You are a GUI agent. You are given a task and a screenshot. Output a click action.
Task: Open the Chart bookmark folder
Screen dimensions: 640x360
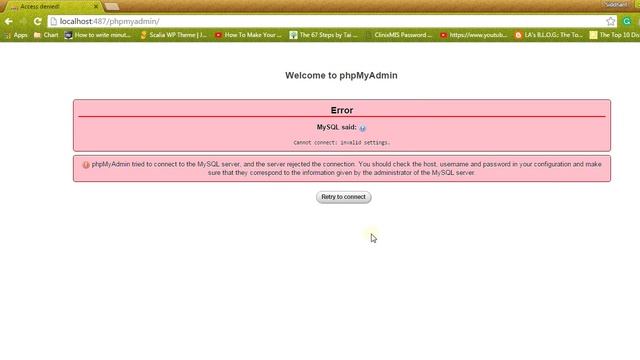pos(46,35)
